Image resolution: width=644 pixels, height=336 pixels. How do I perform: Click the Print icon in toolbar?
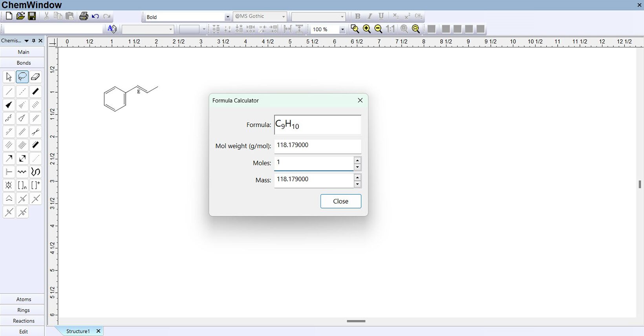coord(84,16)
